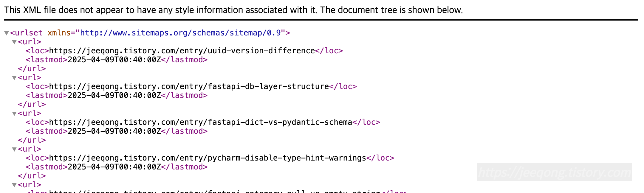Click the urlset opening tag name

click(29, 33)
